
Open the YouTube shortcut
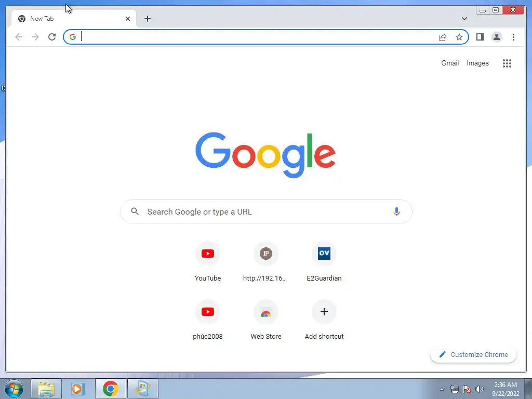tap(208, 262)
